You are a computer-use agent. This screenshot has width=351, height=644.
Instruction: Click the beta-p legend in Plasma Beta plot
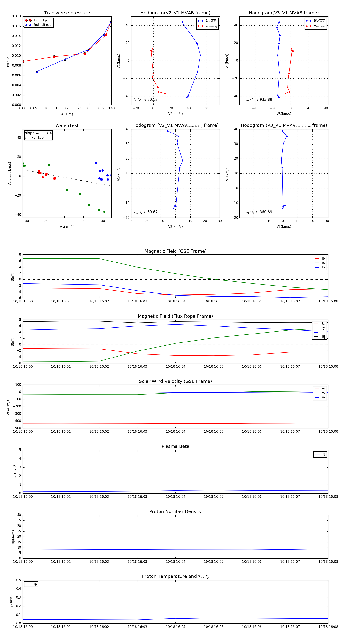(320, 454)
